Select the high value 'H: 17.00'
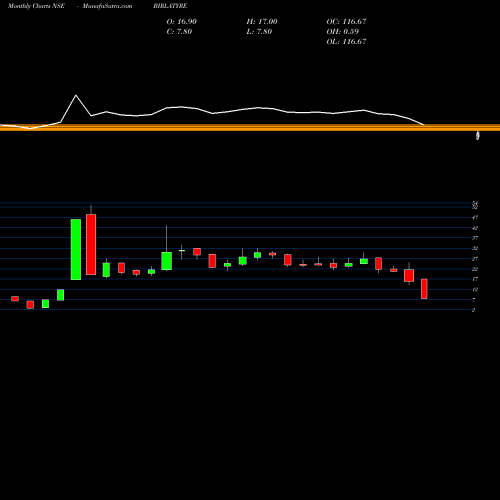The height and width of the screenshot is (500, 500). pyautogui.click(x=262, y=21)
